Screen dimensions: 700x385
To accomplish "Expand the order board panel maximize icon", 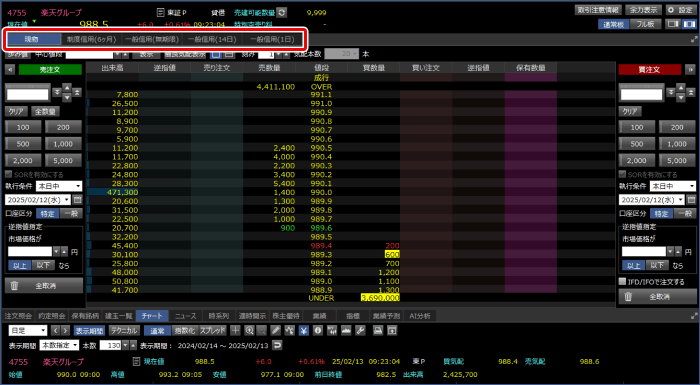I will [x=694, y=40].
